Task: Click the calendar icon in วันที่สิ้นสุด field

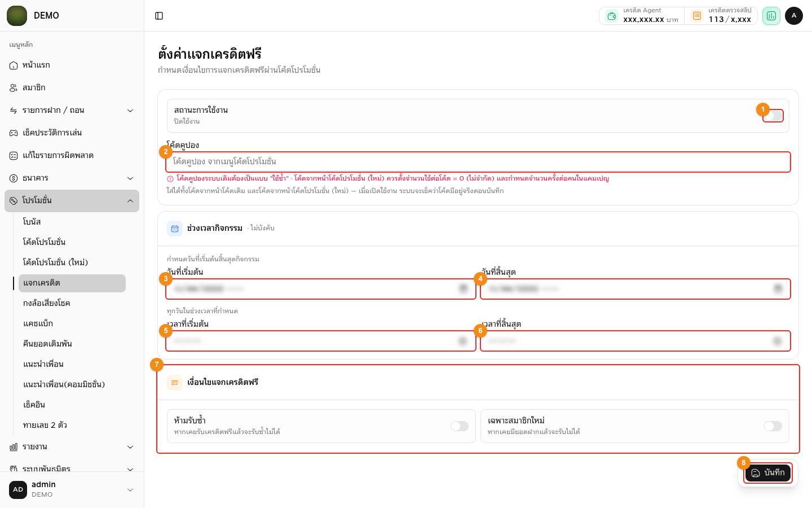Action: (778, 289)
